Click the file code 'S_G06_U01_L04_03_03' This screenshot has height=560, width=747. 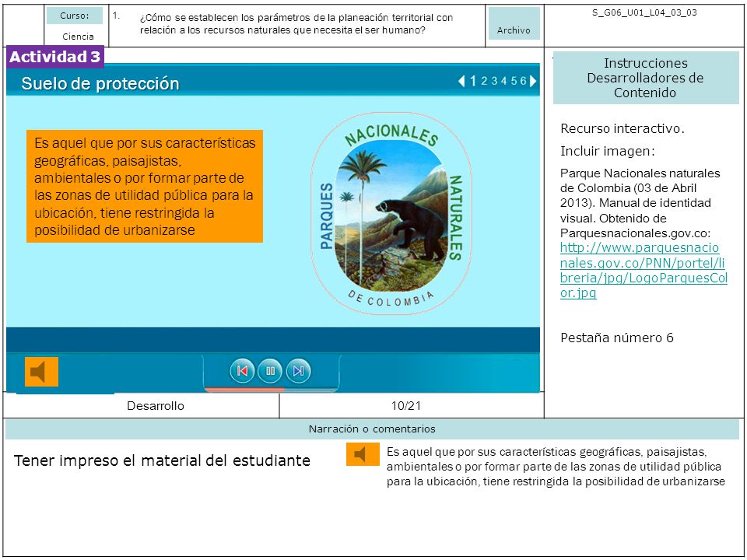[x=644, y=12]
